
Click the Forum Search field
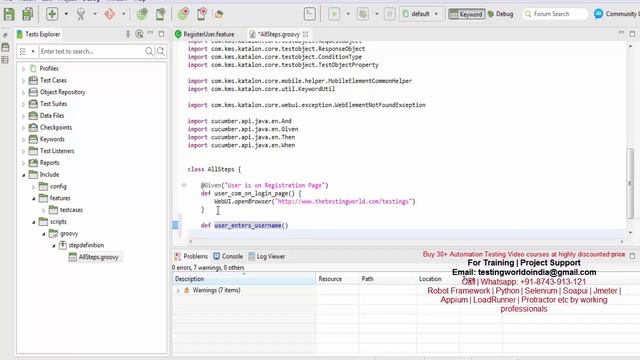[555, 14]
